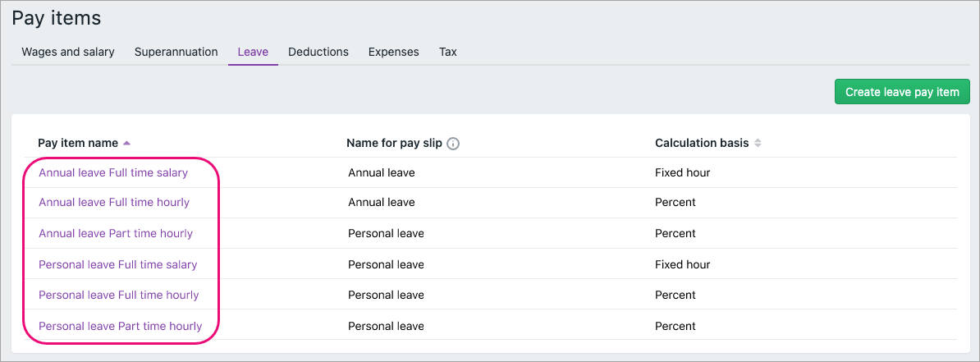980x362 pixels.
Task: Open Personal leave Full time salary
Action: pos(118,265)
